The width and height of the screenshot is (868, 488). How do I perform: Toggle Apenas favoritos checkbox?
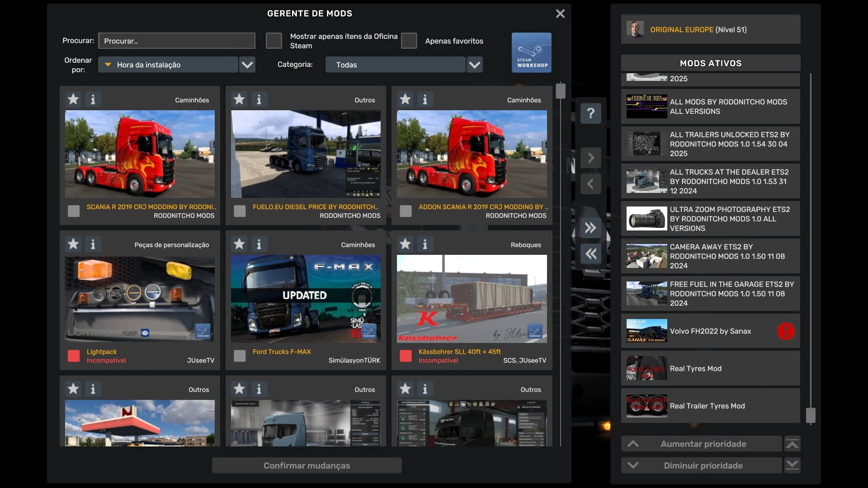pos(409,41)
